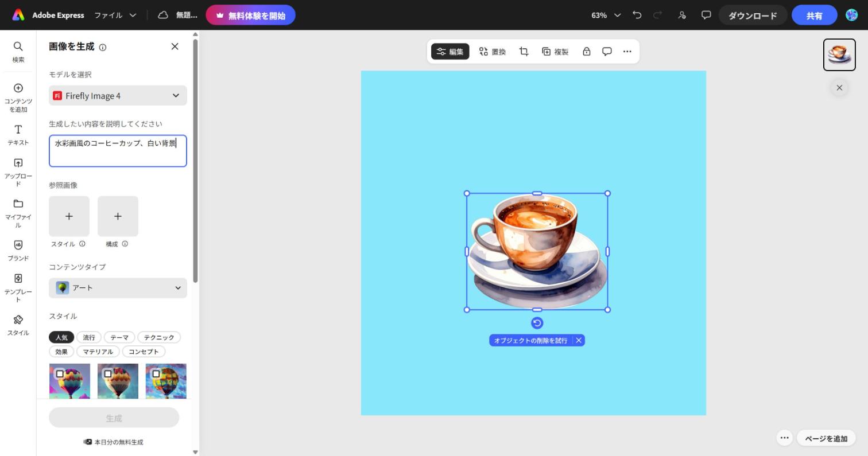Check the second balloon style thumbnail checkbox
The height and width of the screenshot is (456, 868).
coord(108,373)
